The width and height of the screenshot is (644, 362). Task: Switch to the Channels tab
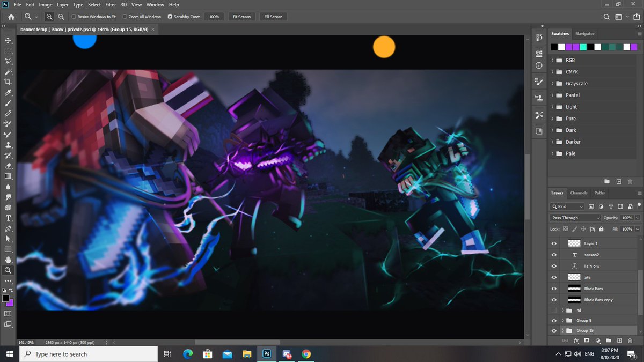click(x=579, y=193)
